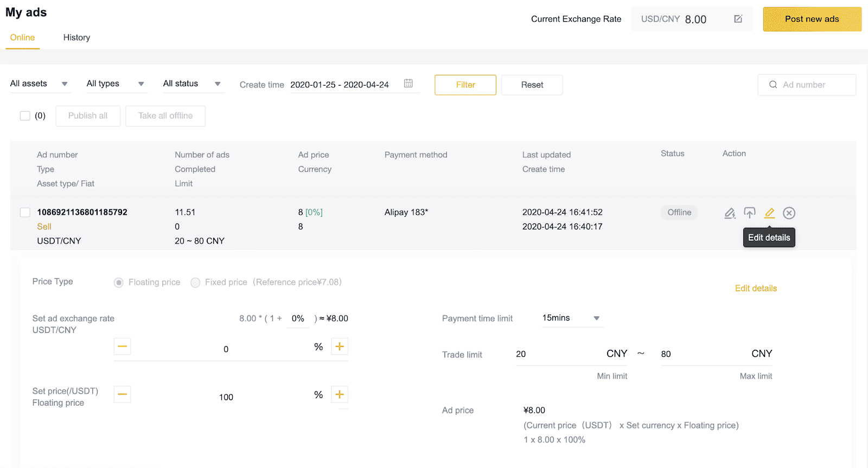Edit the USD/CNY exchange rate icon
The image size is (868, 468).
(738, 19)
